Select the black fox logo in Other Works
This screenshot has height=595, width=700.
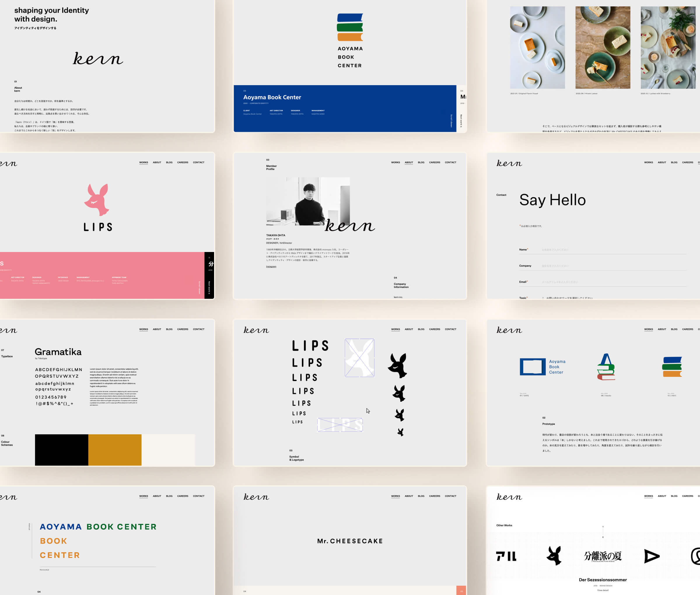point(554,556)
